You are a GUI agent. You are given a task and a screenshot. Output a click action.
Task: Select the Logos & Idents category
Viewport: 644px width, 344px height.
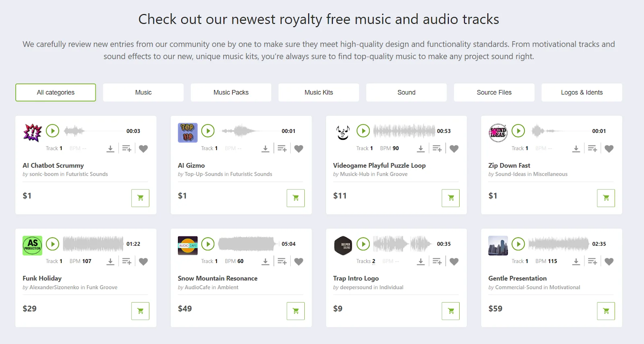pyautogui.click(x=581, y=92)
